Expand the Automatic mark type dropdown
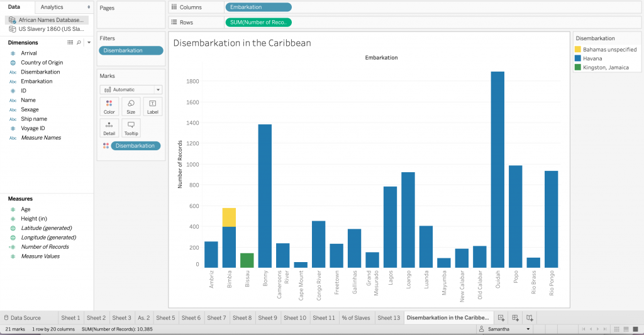Image resolution: width=644 pixels, height=335 pixels. [158, 90]
